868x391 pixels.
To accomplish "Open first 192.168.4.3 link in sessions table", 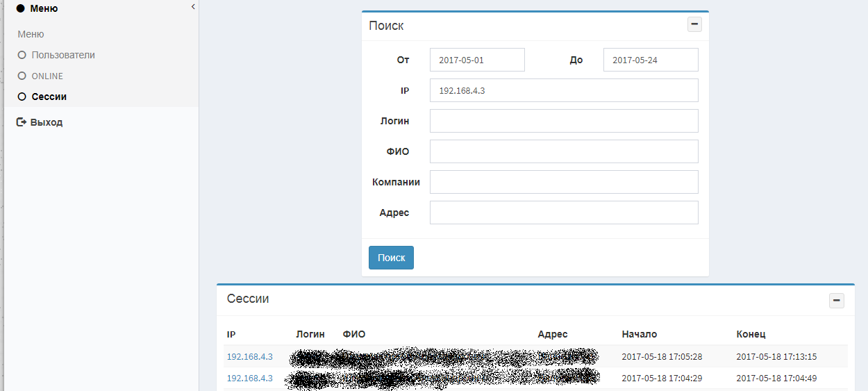I will coord(249,356).
